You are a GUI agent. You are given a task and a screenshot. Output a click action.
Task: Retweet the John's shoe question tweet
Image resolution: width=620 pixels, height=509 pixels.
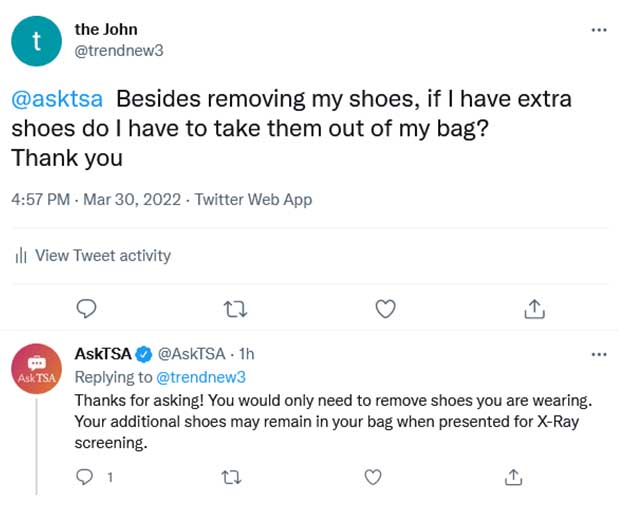[235, 309]
